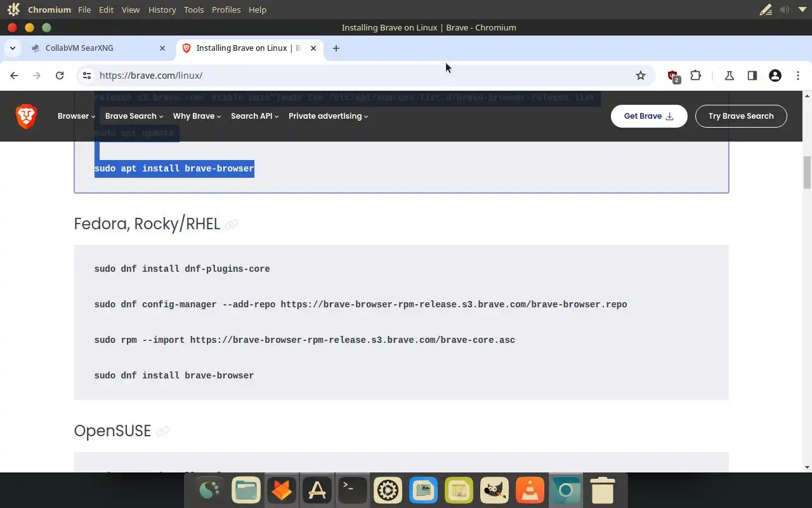Copy anchor link for Fedora, Rocky/RHEL heading

click(232, 224)
